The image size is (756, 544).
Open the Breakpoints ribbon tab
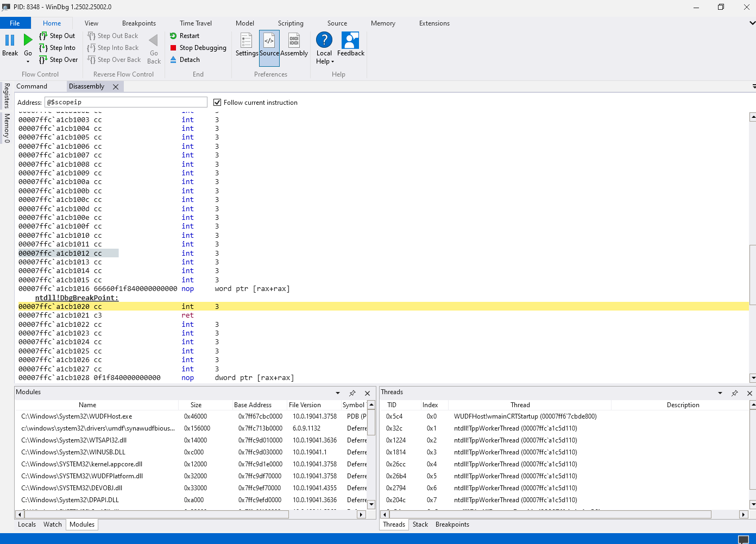[139, 23]
